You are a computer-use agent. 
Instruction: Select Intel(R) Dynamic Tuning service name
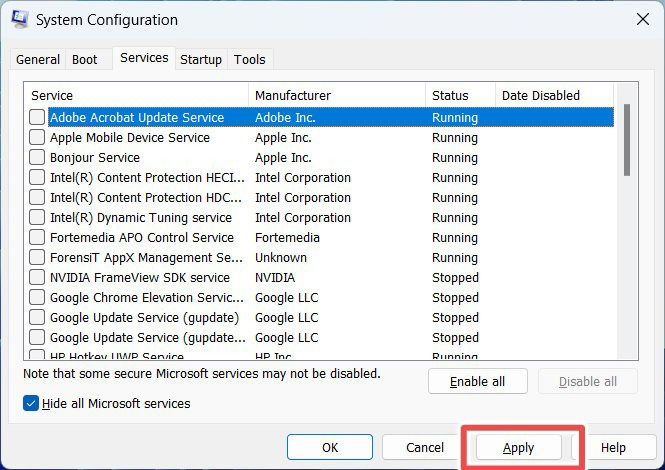tap(141, 218)
